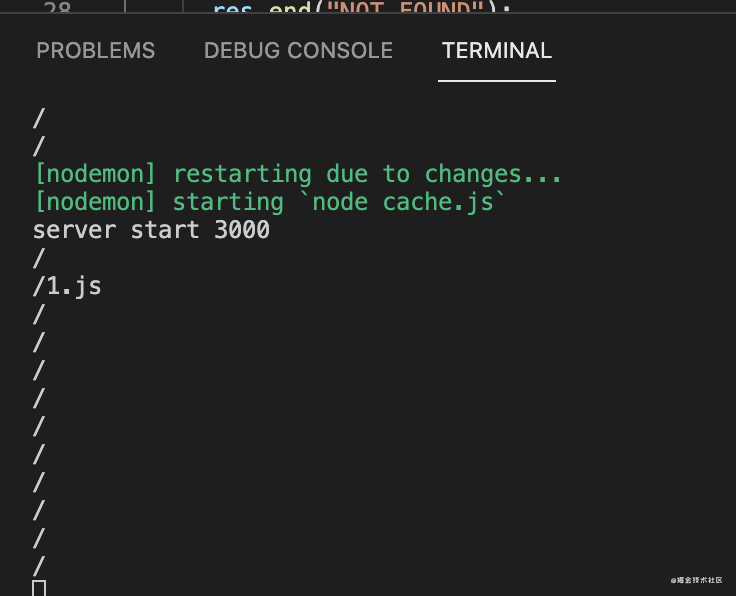Click the nodemon starting node cache.js line
This screenshot has height=596, width=736.
[x=271, y=203]
